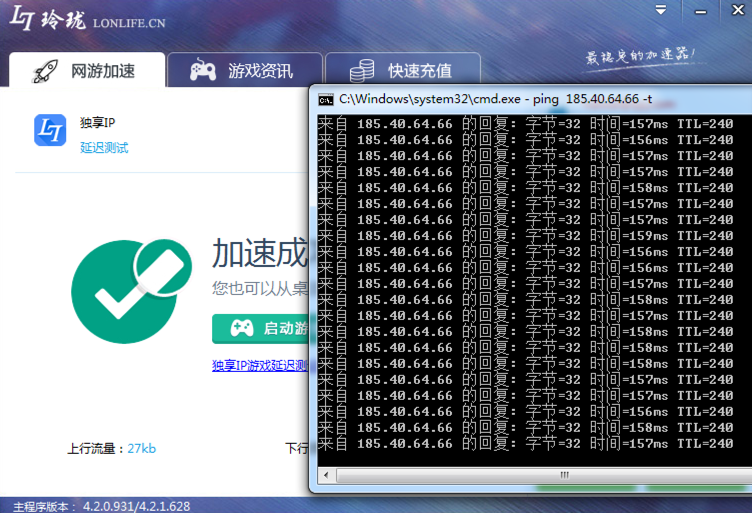Click the coin stack icon on 快速充值 tab
Screen dimensions: 752x513
click(362, 70)
